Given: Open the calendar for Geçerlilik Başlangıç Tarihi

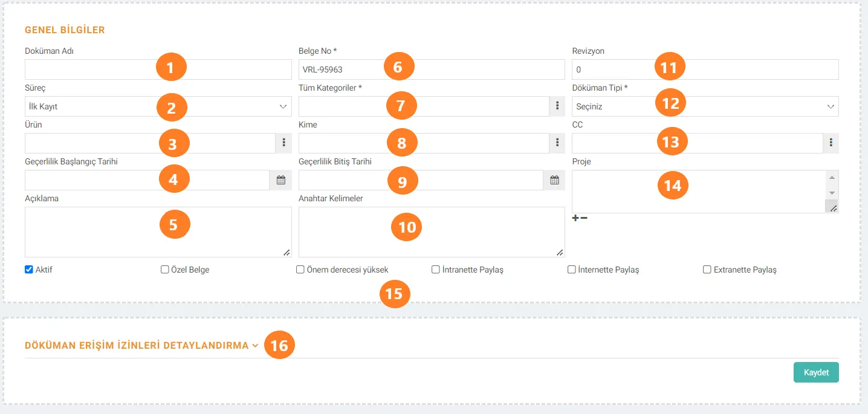Looking at the screenshot, I should tap(280, 180).
